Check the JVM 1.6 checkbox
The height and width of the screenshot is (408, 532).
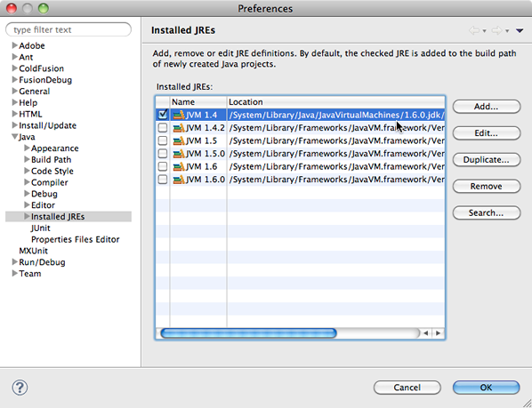[x=163, y=166]
